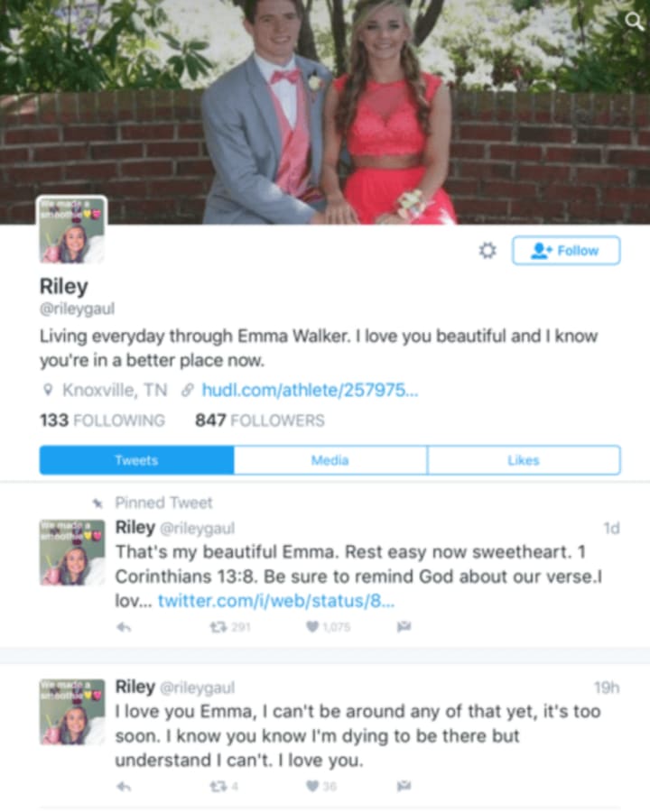Follow the Riley profile
The width and height of the screenshot is (650, 812).
pyautogui.click(x=566, y=251)
